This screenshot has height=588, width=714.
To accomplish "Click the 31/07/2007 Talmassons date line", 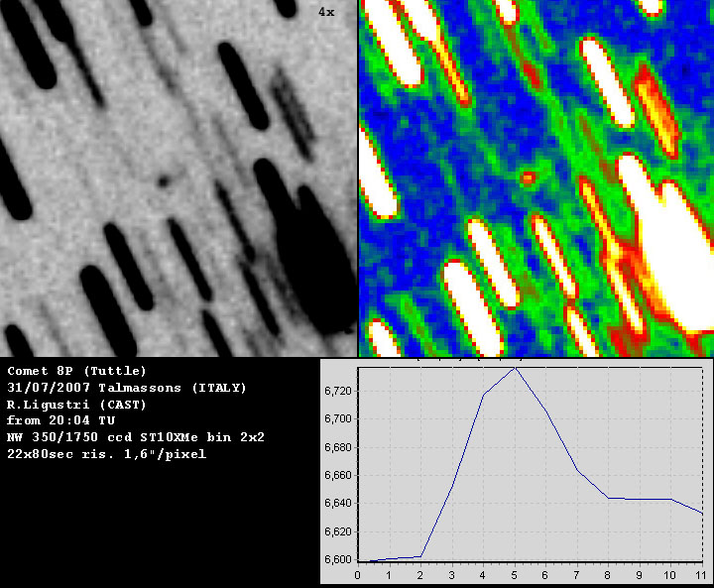I will click(126, 388).
